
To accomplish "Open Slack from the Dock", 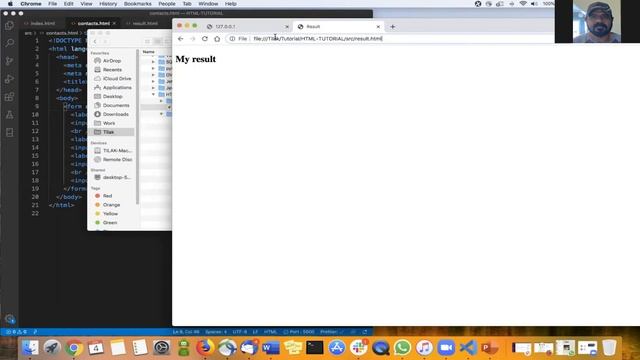I will click(359, 348).
